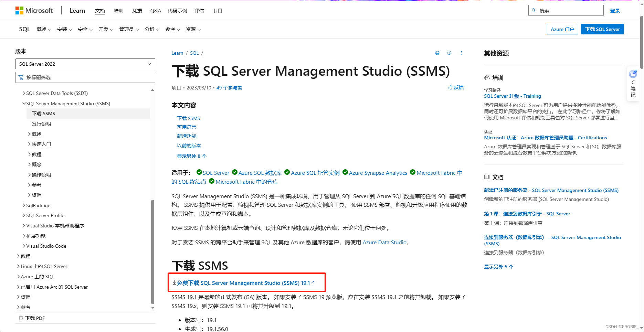Click the Azure Synapse Analytics applies-to link
Screen dimensions: 644x332
(378, 173)
